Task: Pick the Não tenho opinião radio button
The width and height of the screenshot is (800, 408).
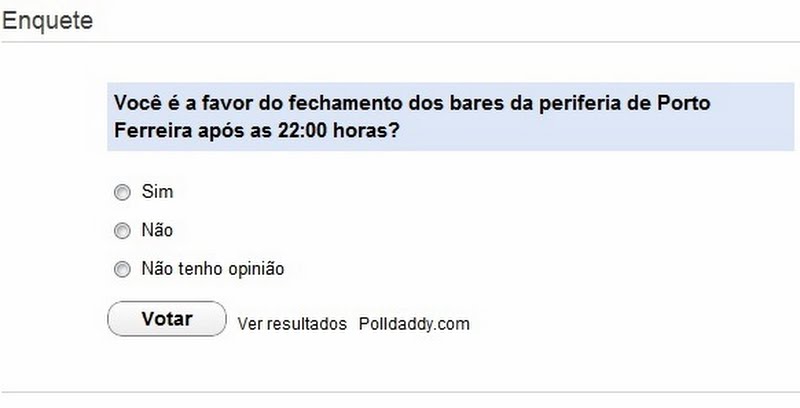Action: coord(122,269)
